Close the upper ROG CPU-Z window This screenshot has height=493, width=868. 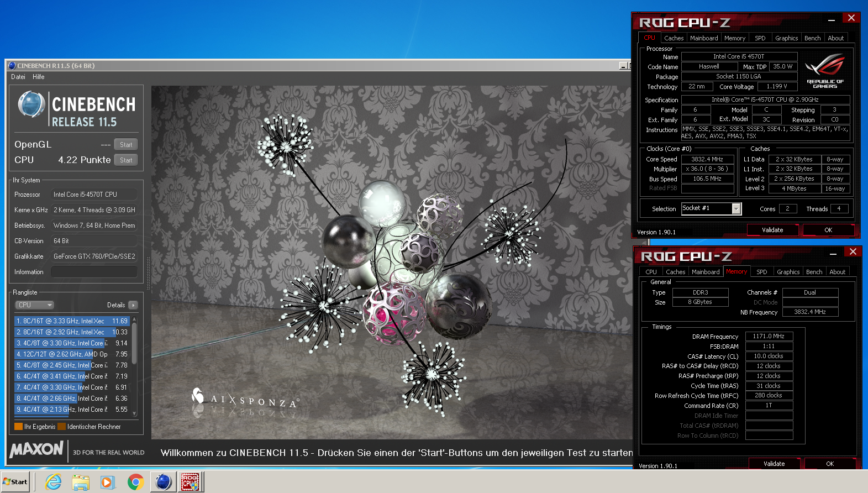[x=851, y=18]
